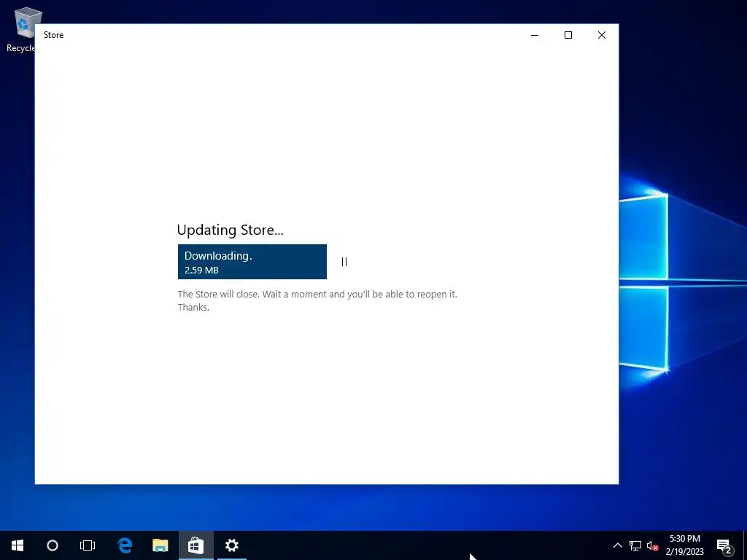Show hidden system tray icons
747x560 pixels.
pos(617,545)
